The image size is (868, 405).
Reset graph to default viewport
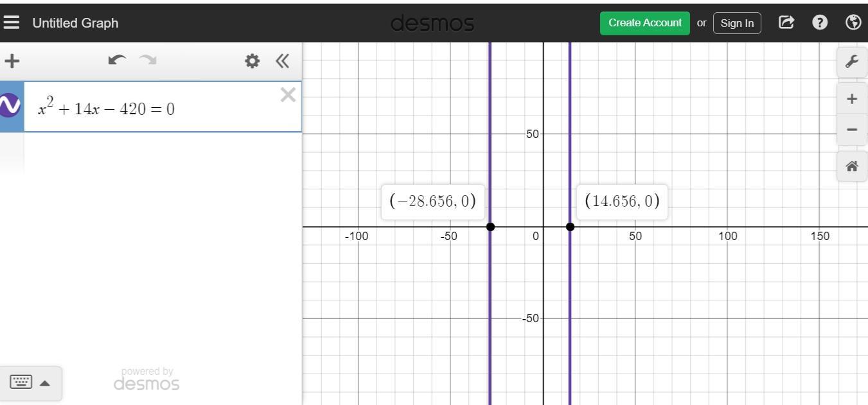coord(852,166)
